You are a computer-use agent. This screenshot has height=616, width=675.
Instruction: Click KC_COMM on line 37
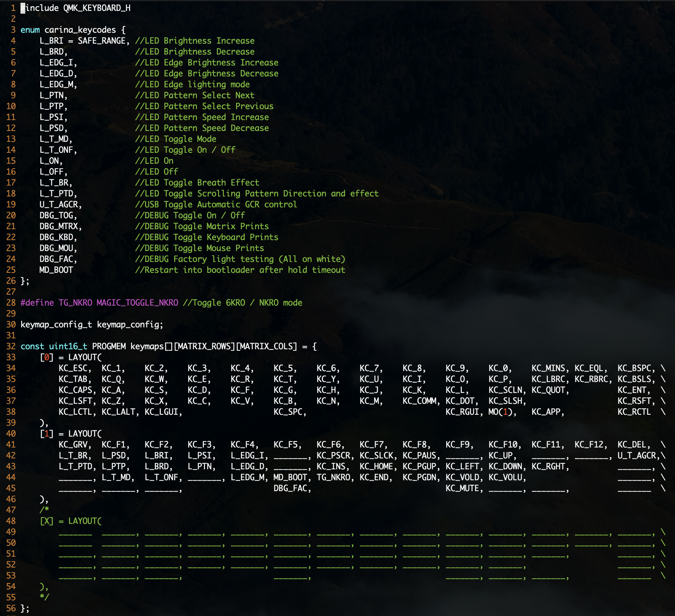coord(419,401)
